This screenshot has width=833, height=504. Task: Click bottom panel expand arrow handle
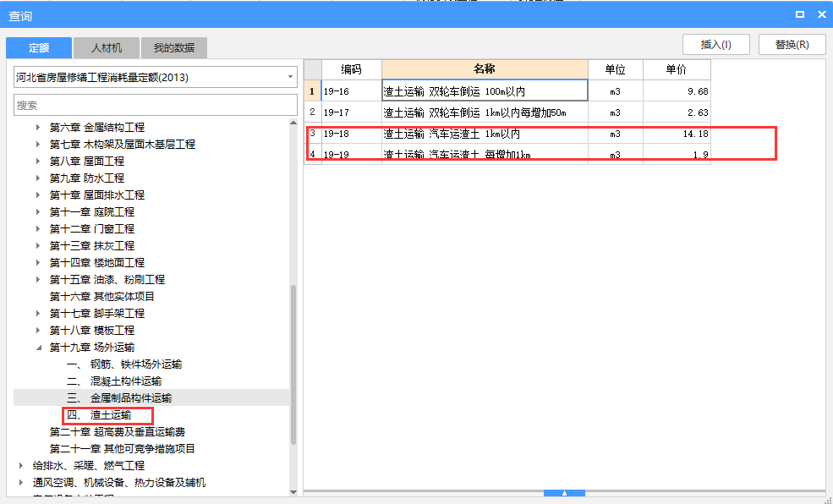point(564,493)
